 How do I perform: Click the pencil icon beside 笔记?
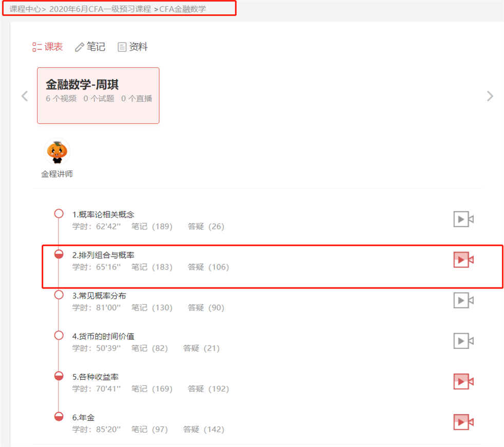coord(80,47)
